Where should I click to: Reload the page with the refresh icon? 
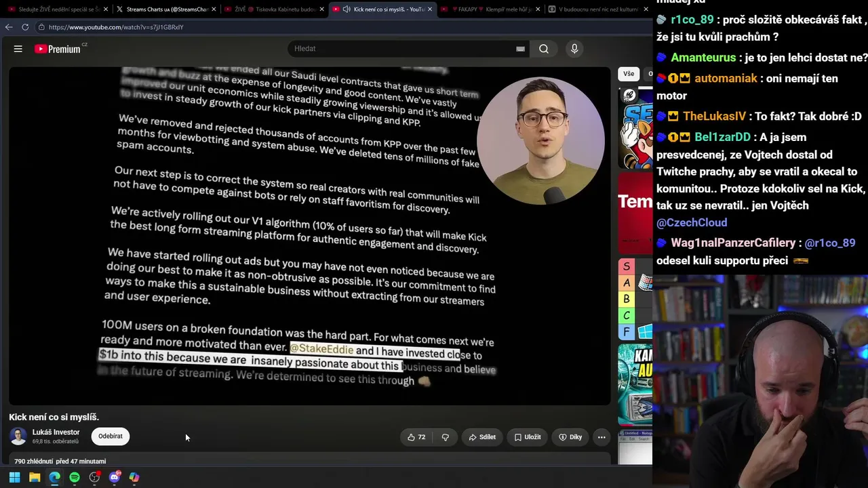click(25, 27)
